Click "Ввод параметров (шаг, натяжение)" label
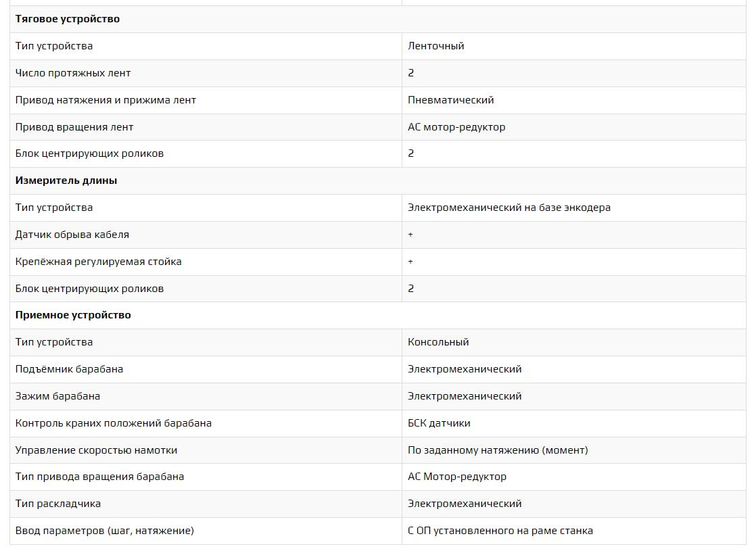756x553 pixels. pyautogui.click(x=105, y=531)
